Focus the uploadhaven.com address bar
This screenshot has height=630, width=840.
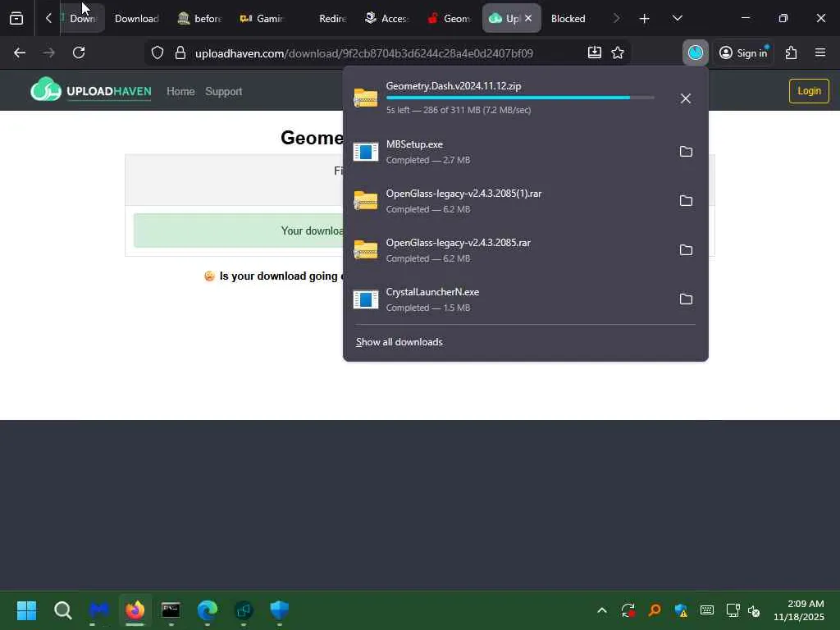[364, 53]
